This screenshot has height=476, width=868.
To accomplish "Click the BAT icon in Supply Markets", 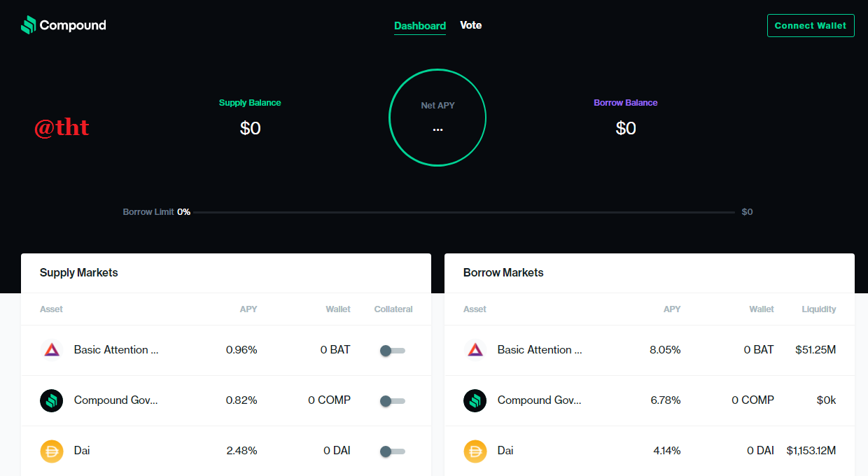I will [52, 350].
